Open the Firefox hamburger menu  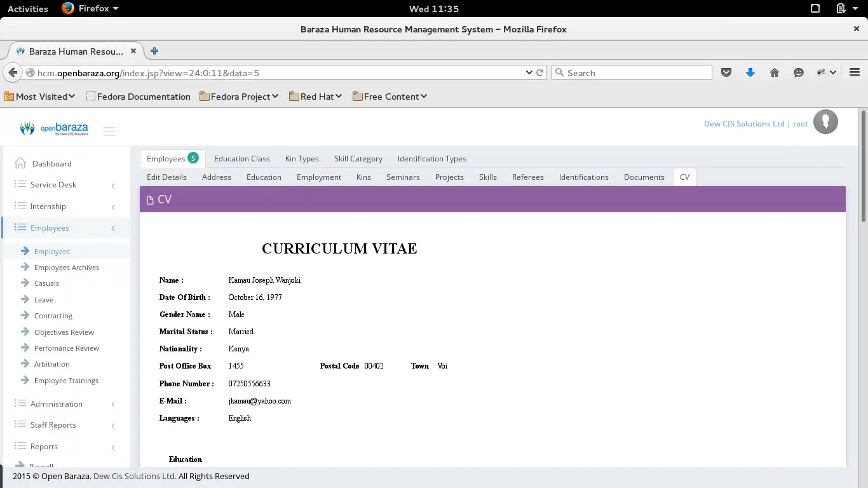[854, 72]
